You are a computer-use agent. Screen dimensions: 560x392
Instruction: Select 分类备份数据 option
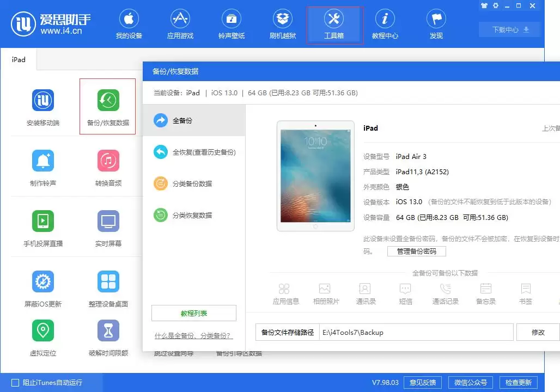coord(194,183)
